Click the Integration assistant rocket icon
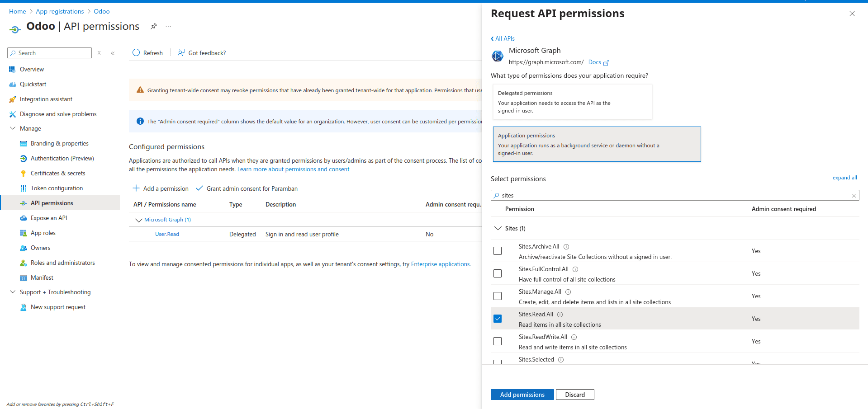This screenshot has width=868, height=409. [x=13, y=99]
